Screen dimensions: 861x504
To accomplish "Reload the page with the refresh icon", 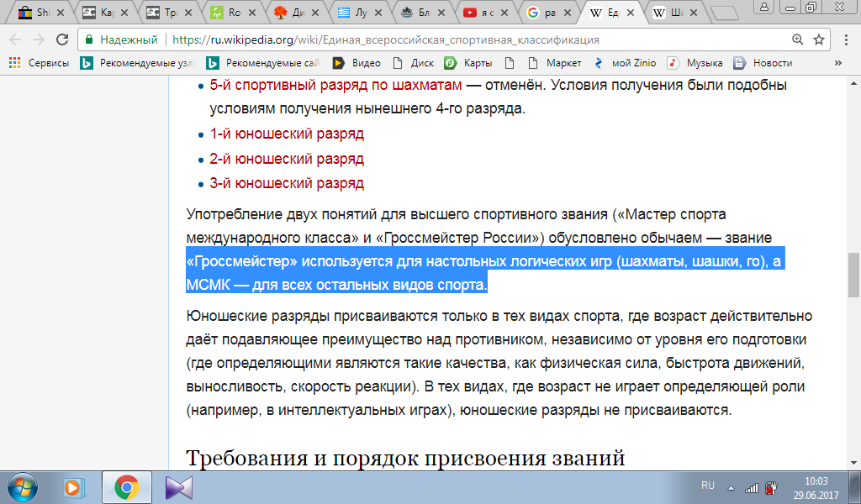I will [x=62, y=39].
